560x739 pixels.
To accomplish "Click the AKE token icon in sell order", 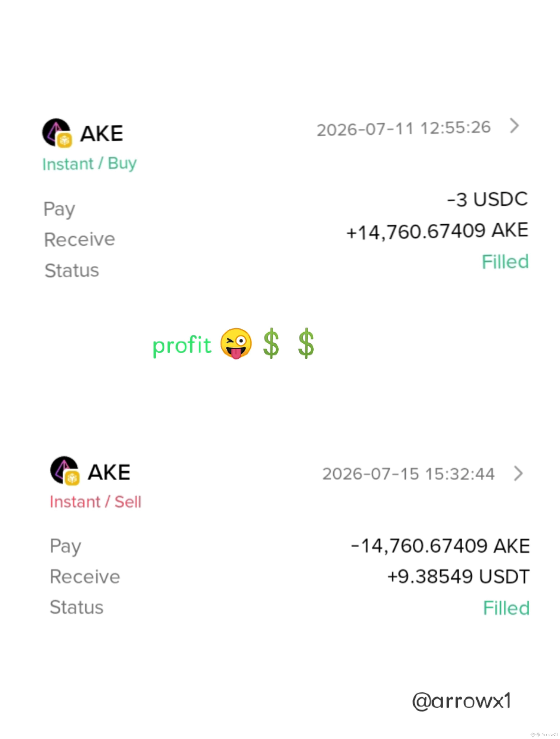I will pos(65,471).
